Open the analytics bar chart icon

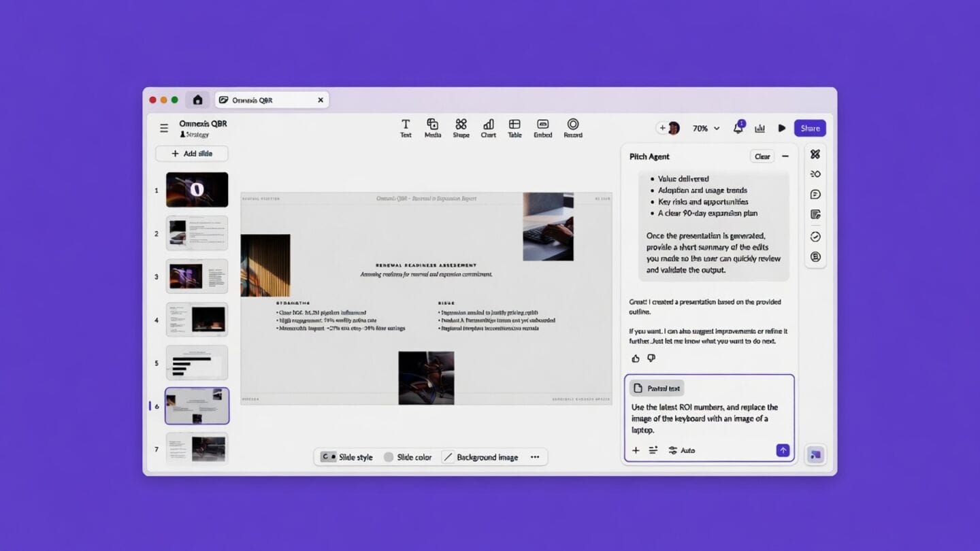pyautogui.click(x=760, y=128)
